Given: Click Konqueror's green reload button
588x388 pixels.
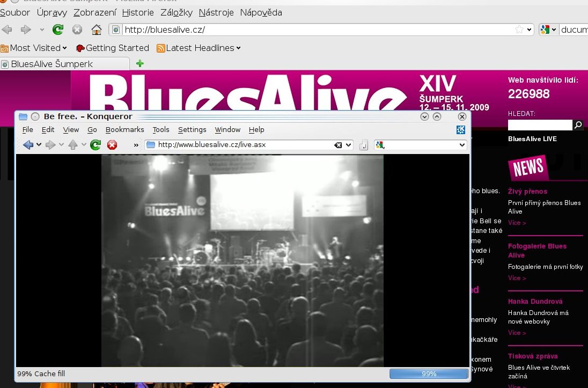Looking at the screenshot, I should 95,144.
